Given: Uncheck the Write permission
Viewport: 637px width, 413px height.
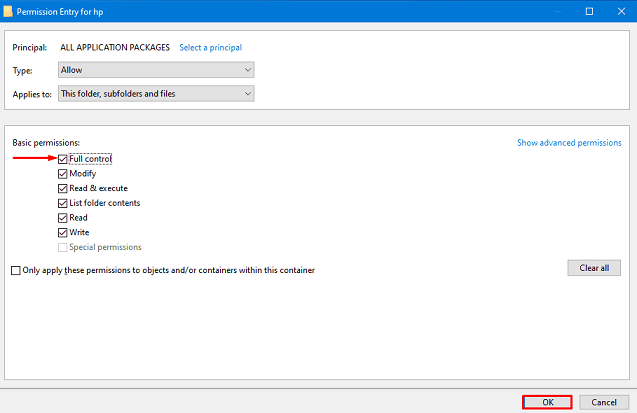Looking at the screenshot, I should click(x=63, y=232).
